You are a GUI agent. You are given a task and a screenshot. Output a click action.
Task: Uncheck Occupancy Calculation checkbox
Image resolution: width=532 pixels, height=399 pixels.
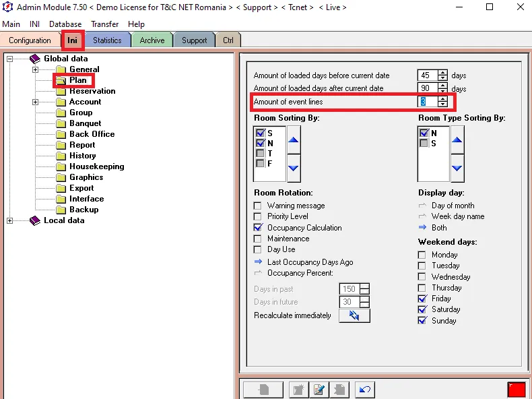258,228
